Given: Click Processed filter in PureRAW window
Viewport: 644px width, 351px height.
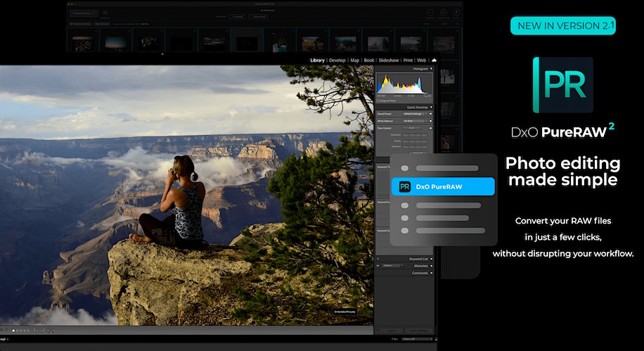Looking at the screenshot, I should click(238, 16).
